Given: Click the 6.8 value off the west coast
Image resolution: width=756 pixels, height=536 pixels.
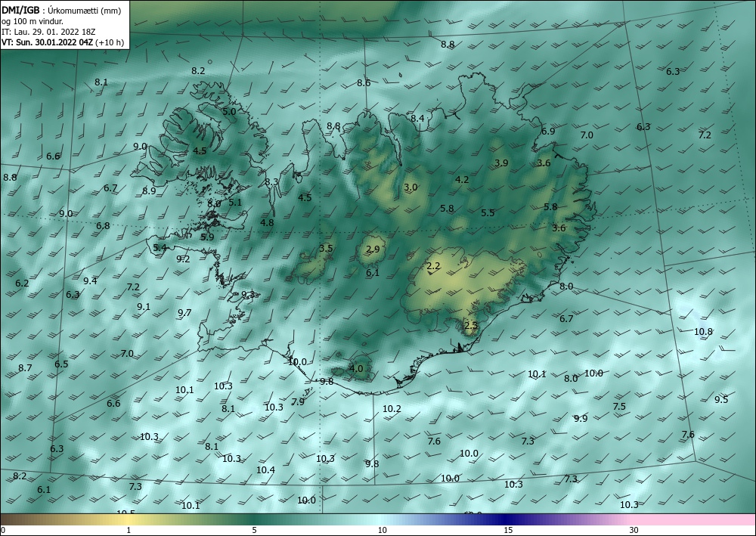Looking at the screenshot, I should pyautogui.click(x=103, y=225).
